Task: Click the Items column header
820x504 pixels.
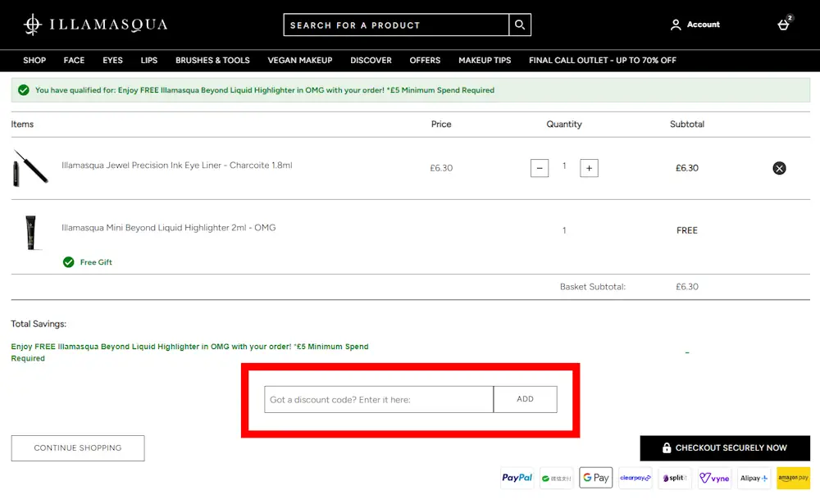Action: 22,124
